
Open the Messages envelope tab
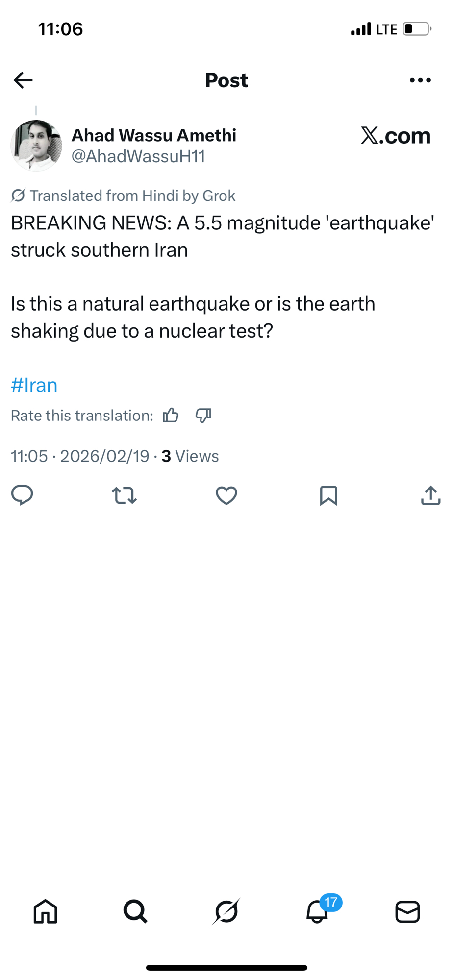407,911
